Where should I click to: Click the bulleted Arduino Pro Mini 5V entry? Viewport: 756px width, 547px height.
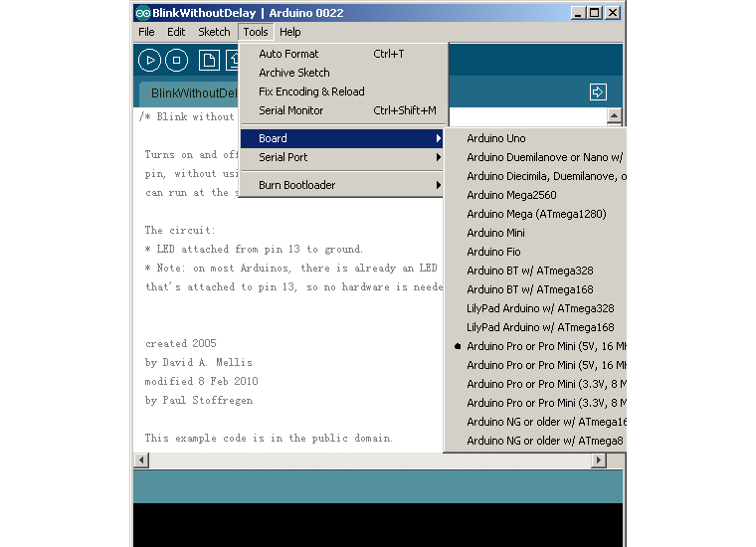tap(536, 346)
